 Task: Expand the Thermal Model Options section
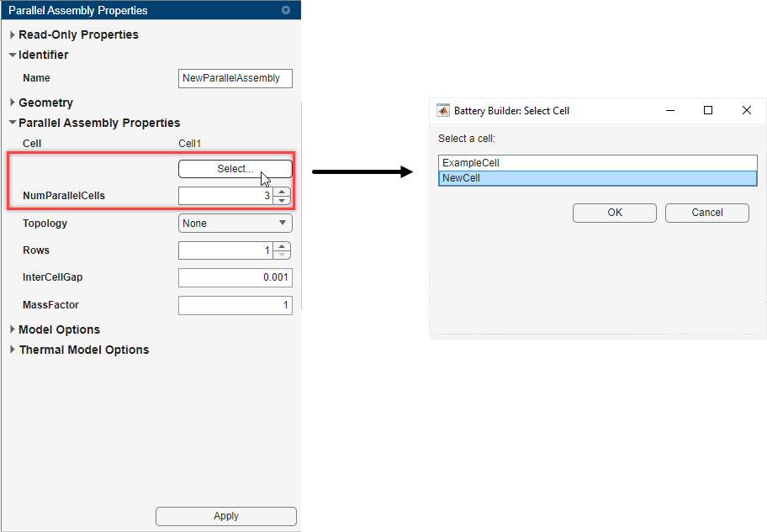coord(13,350)
